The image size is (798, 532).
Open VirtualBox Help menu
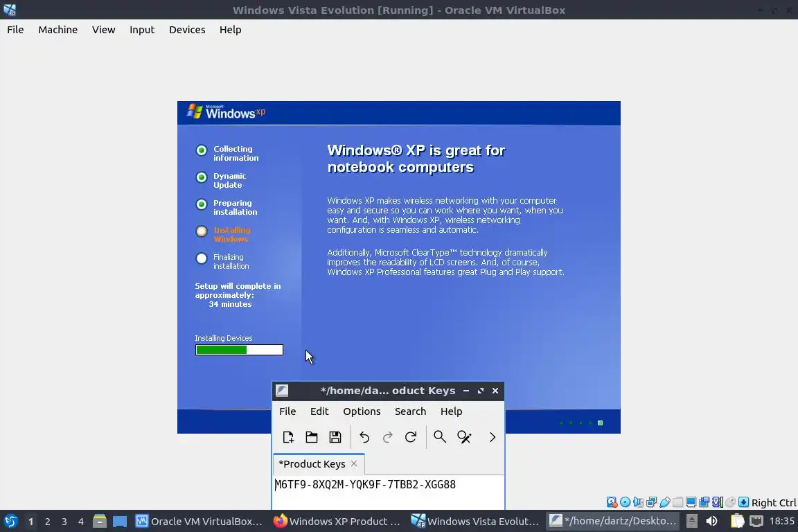pos(231,30)
